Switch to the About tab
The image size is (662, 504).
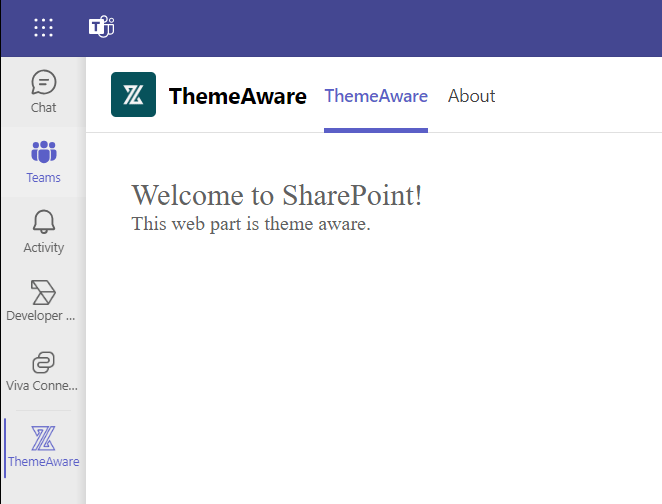click(x=471, y=96)
